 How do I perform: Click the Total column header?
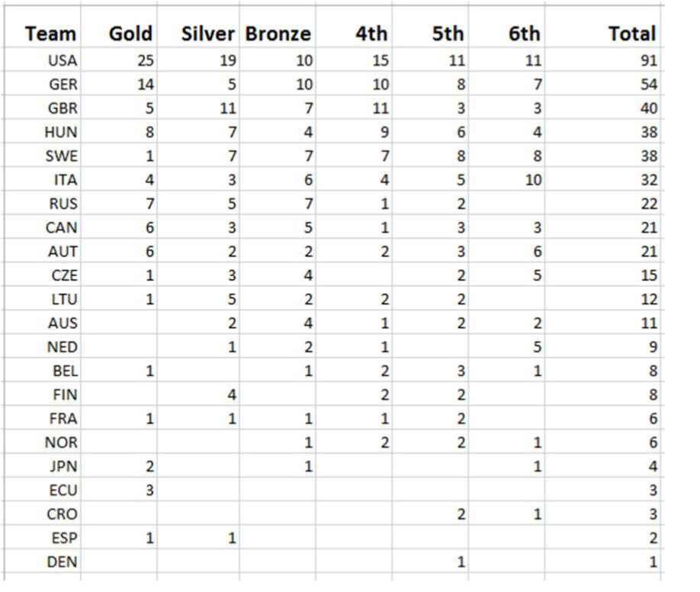tap(602, 27)
